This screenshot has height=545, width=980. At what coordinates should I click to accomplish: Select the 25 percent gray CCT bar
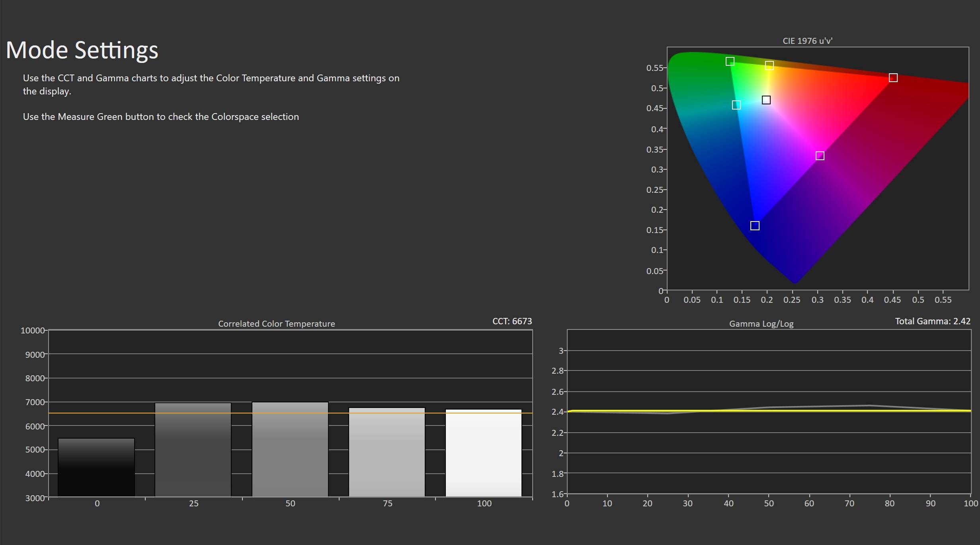pos(193,450)
